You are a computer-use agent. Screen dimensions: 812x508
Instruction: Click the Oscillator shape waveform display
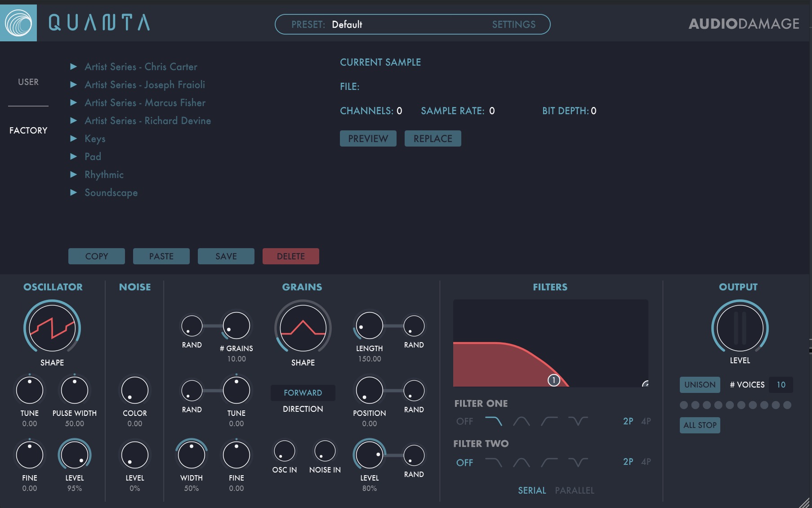click(52, 329)
